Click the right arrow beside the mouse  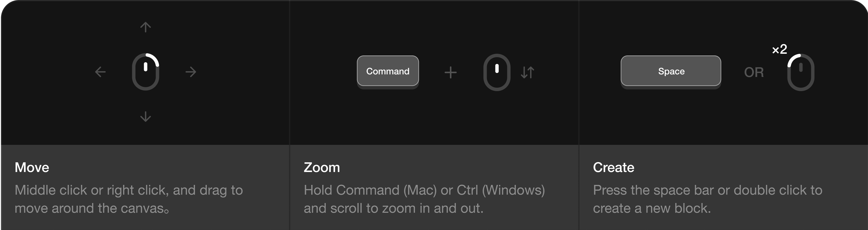pos(191,72)
